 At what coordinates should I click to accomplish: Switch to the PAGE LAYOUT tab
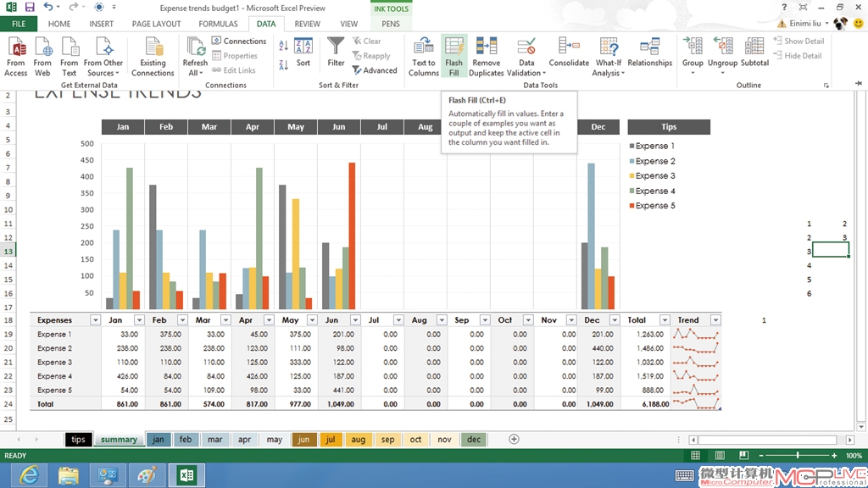[156, 24]
